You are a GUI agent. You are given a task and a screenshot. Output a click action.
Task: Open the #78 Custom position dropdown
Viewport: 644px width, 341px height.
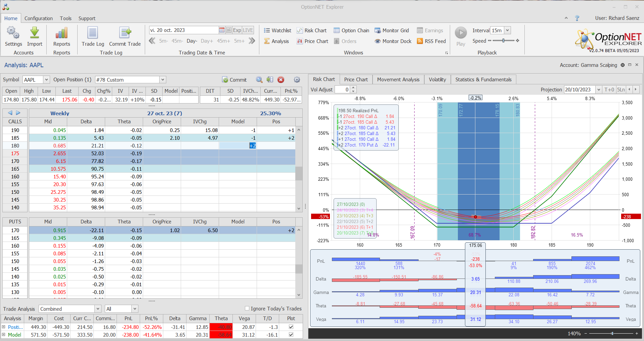163,80
